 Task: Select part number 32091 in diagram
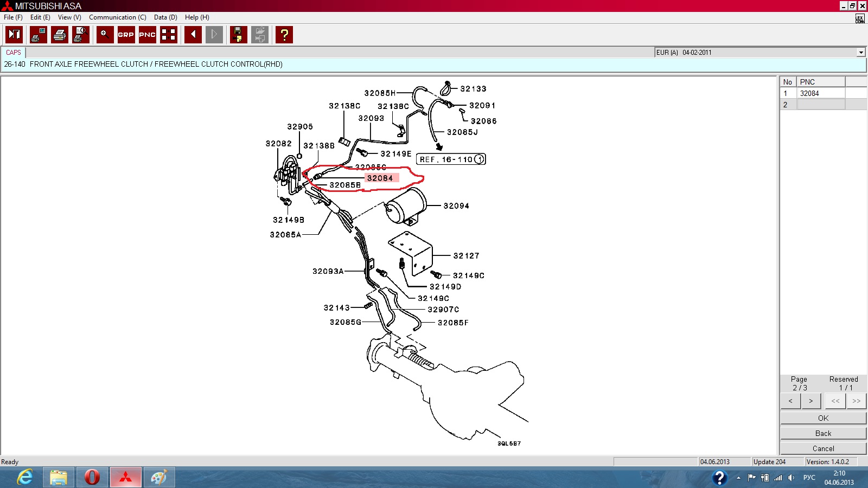click(482, 106)
